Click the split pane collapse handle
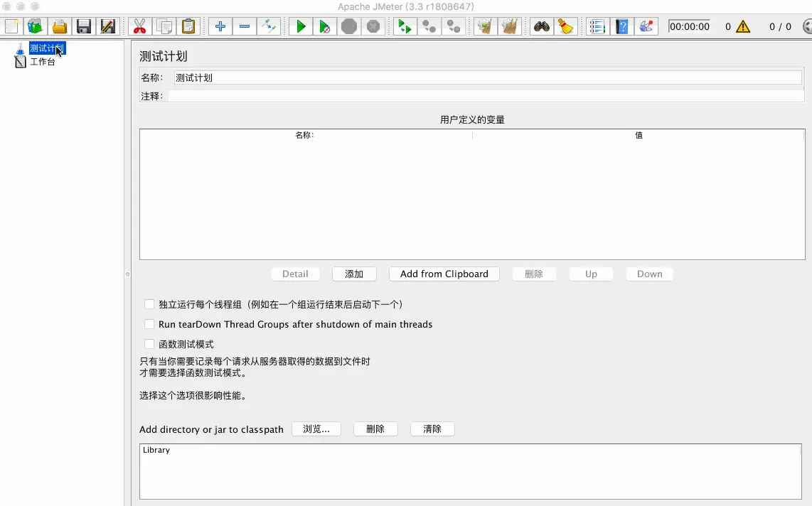This screenshot has height=506, width=812. (127, 274)
